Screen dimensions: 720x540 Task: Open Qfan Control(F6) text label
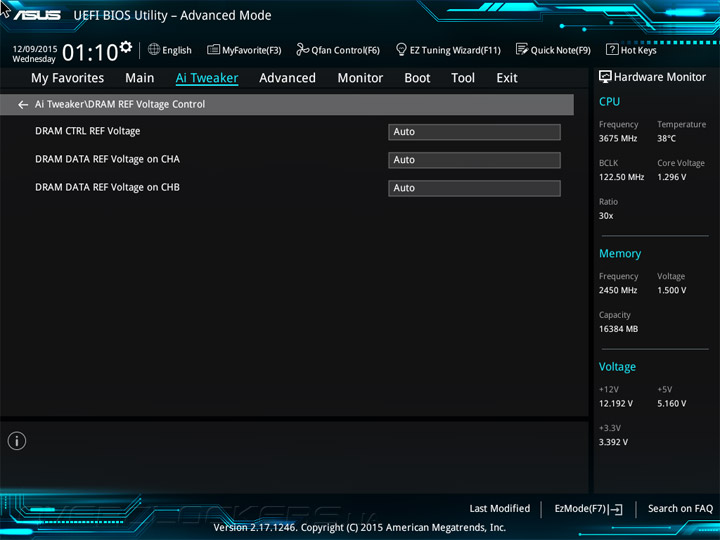[345, 50]
